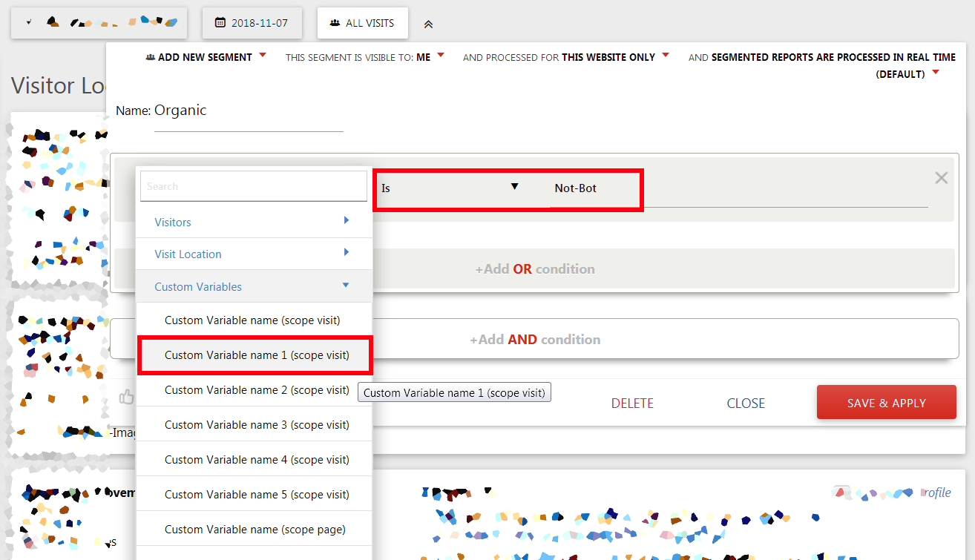Open the 2018-11-07 date picker

(252, 23)
